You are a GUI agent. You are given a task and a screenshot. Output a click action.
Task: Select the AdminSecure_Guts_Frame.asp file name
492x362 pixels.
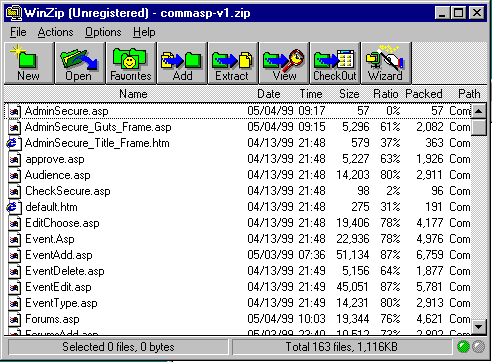pos(98,127)
